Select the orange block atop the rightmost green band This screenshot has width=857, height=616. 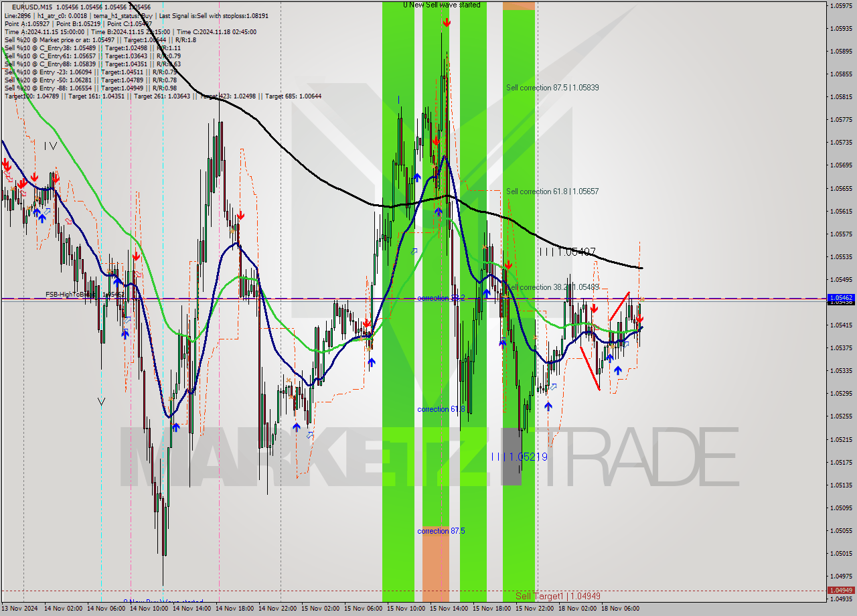[519, 5]
